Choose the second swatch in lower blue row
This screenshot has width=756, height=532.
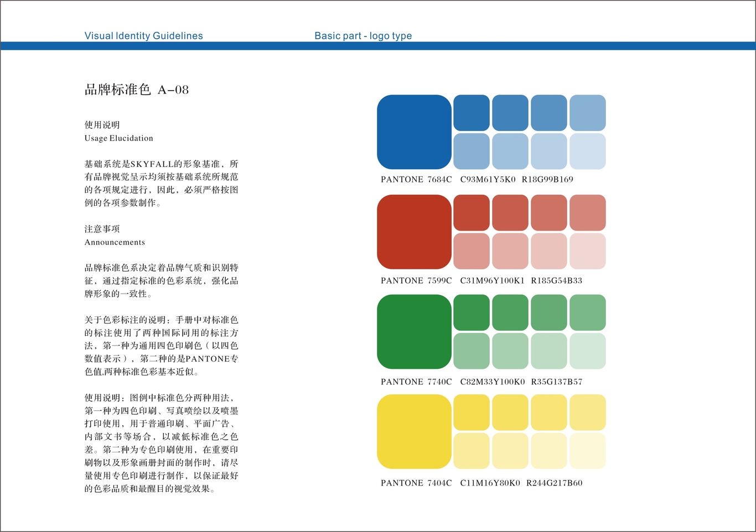click(510, 152)
